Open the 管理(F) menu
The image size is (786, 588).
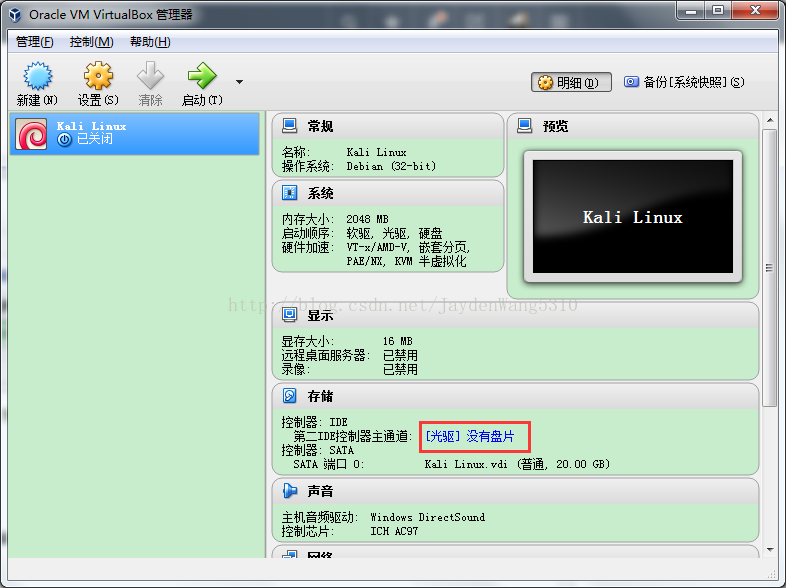tap(35, 42)
